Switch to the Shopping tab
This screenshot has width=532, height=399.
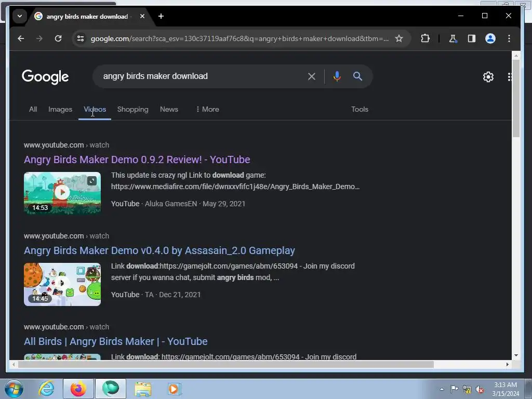[x=132, y=109]
